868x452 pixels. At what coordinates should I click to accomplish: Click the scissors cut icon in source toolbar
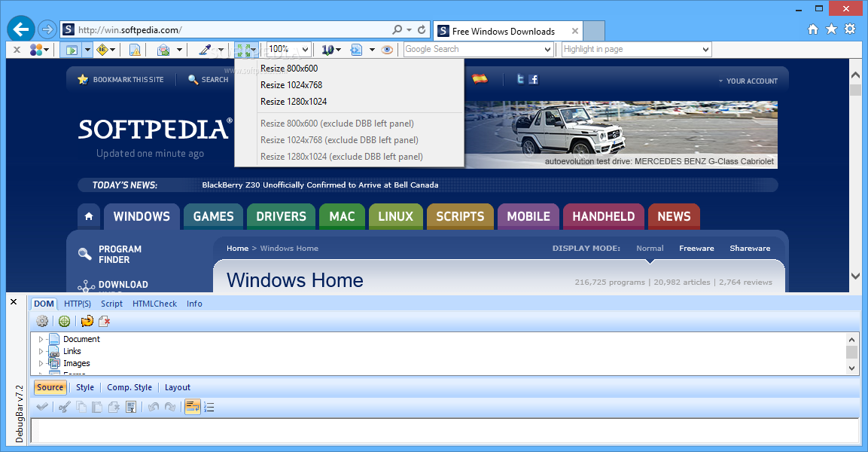pos(64,407)
